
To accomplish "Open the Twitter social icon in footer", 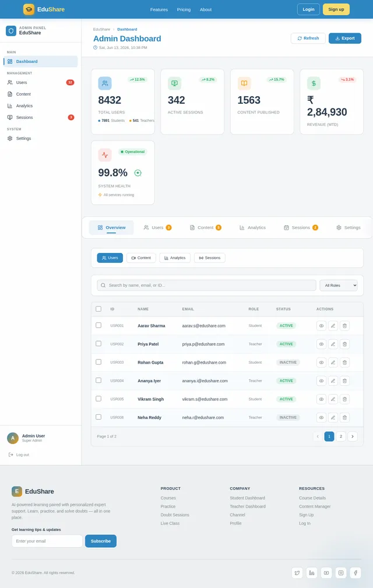I will pyautogui.click(x=297, y=573).
